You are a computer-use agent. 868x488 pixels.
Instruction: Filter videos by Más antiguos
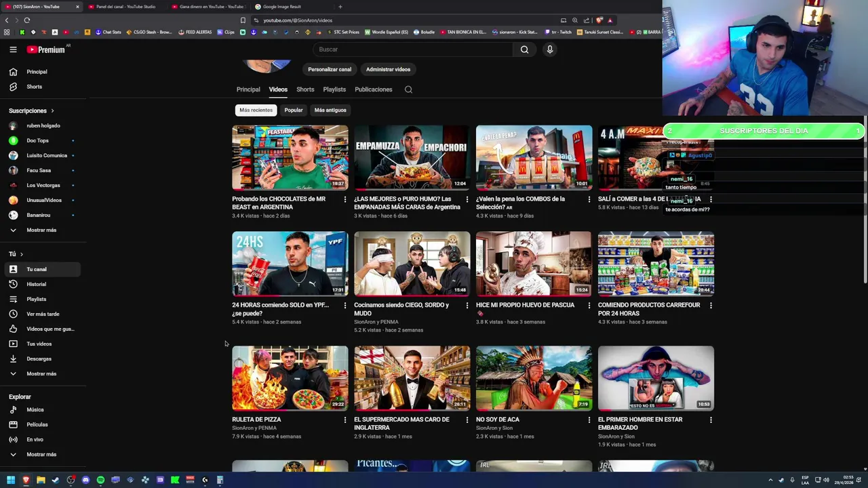click(x=330, y=110)
